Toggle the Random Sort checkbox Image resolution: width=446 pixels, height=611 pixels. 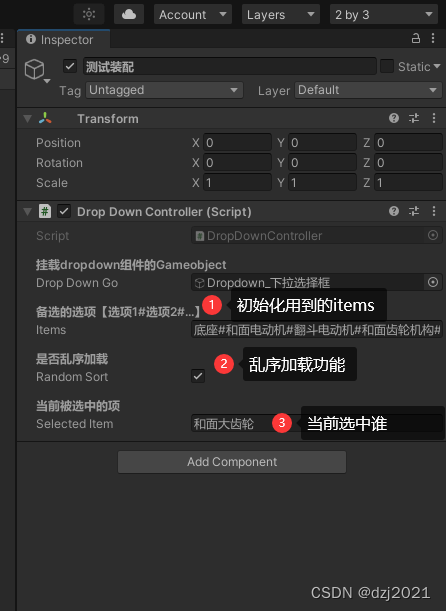[198, 376]
